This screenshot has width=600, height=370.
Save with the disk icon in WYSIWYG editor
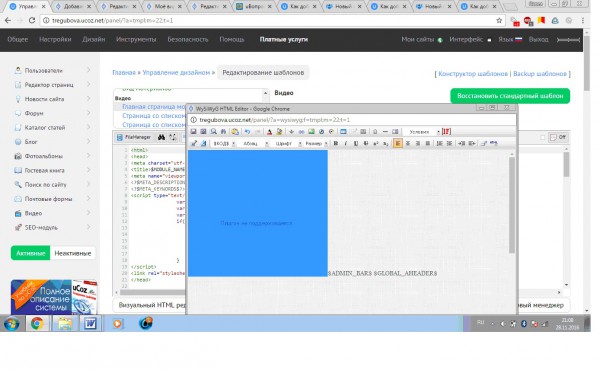point(194,132)
